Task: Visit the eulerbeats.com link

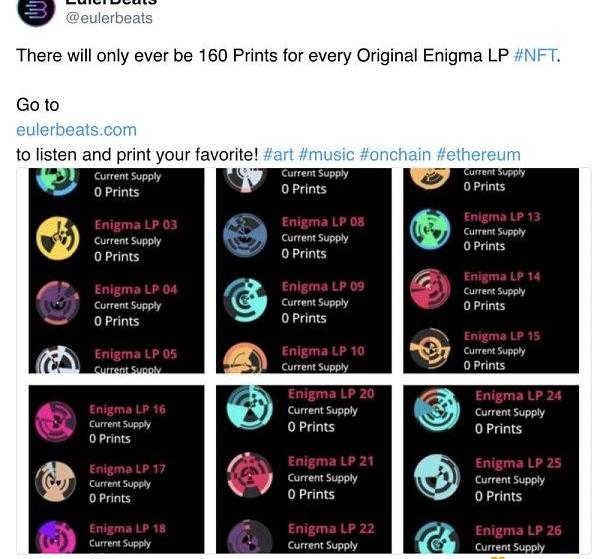Action: click(76, 130)
